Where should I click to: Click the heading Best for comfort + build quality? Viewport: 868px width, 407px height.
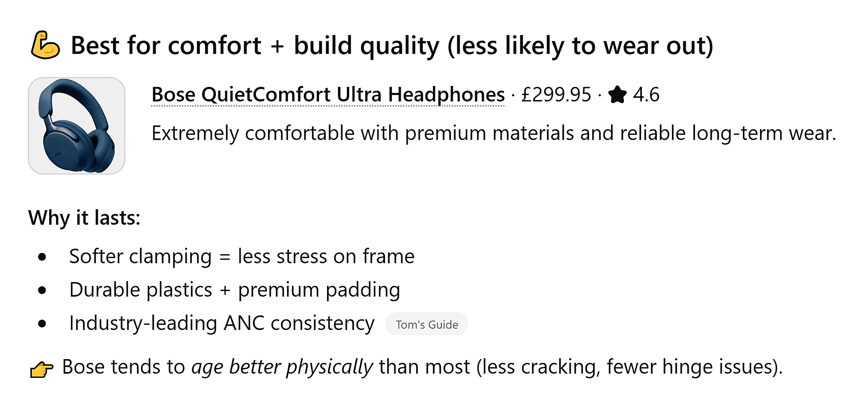coord(392,46)
